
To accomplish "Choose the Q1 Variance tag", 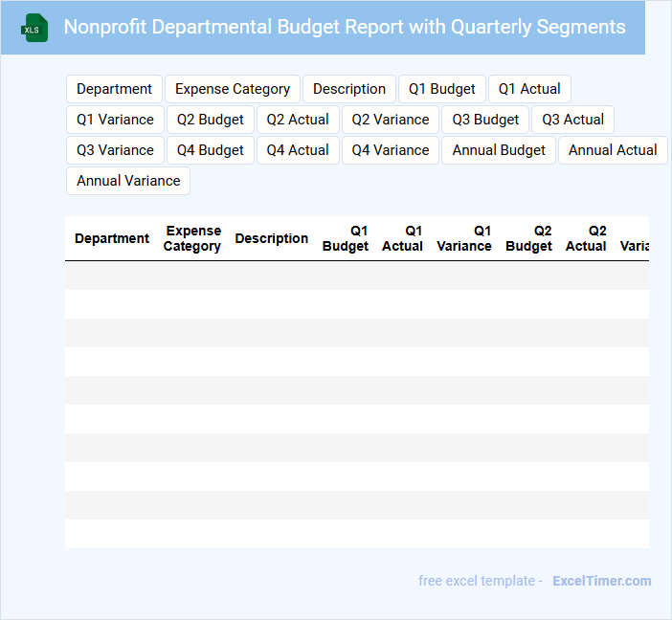I will coord(115,120).
